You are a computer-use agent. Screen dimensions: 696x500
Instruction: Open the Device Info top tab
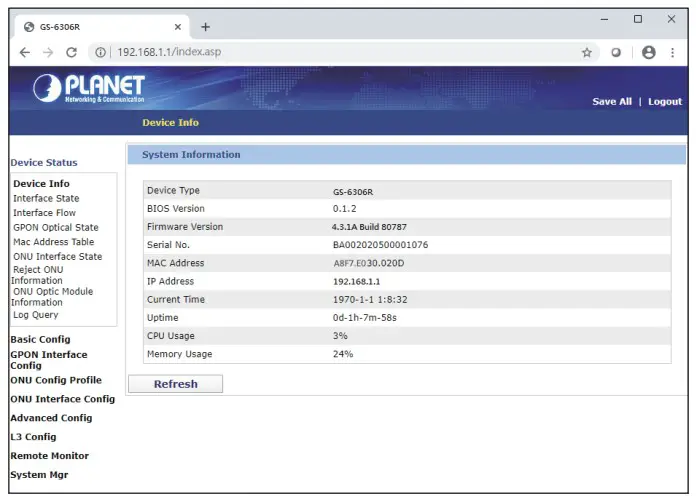[170, 123]
